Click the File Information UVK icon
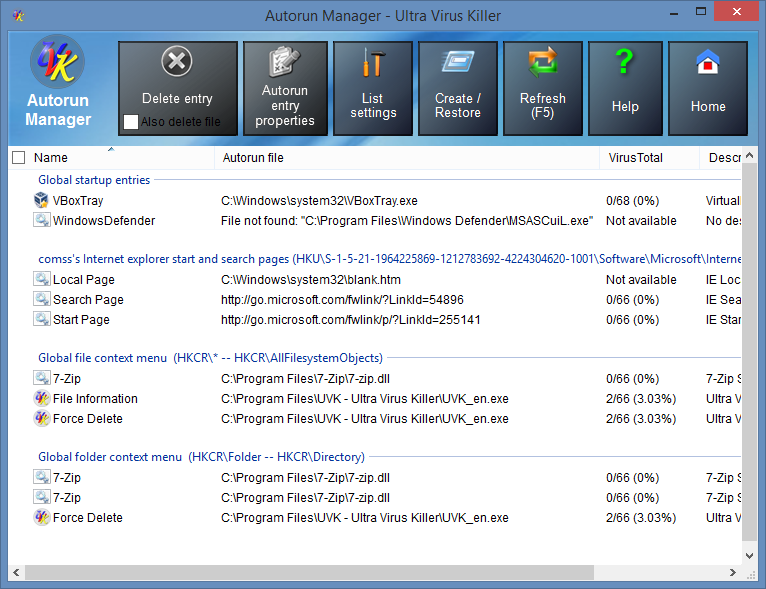 (x=42, y=398)
